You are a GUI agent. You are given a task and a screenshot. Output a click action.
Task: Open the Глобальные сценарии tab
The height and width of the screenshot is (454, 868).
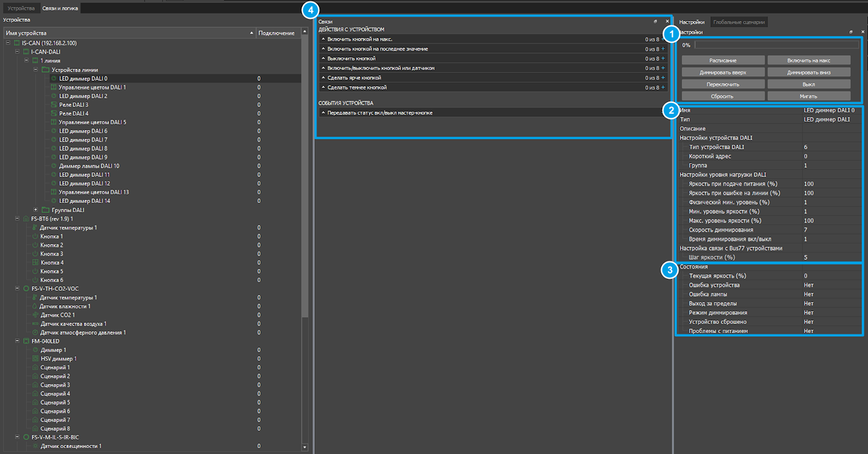coord(739,22)
